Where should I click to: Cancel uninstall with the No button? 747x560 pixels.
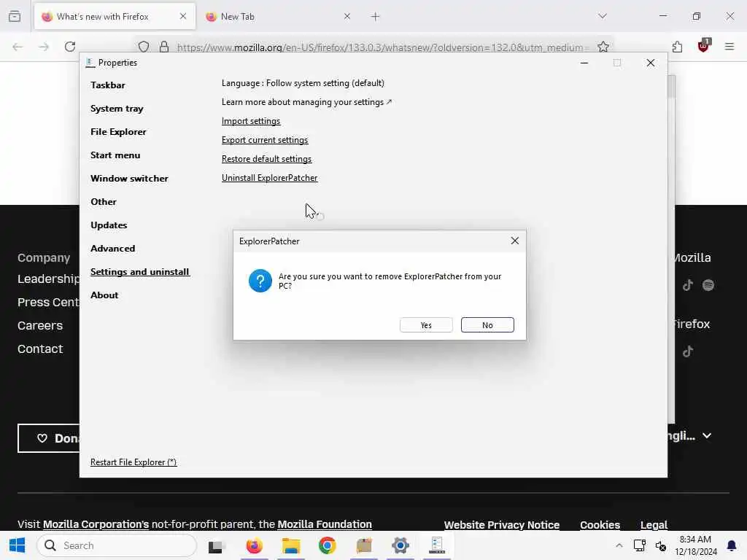tap(487, 324)
